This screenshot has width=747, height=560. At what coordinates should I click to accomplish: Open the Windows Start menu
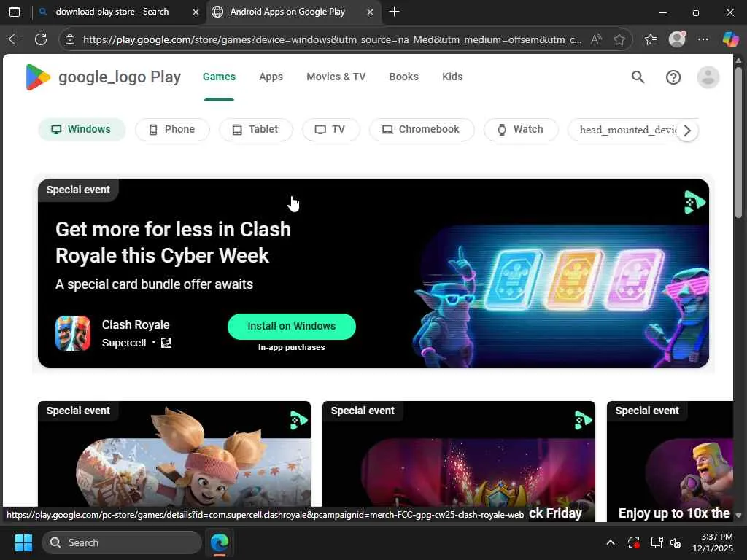(x=23, y=542)
